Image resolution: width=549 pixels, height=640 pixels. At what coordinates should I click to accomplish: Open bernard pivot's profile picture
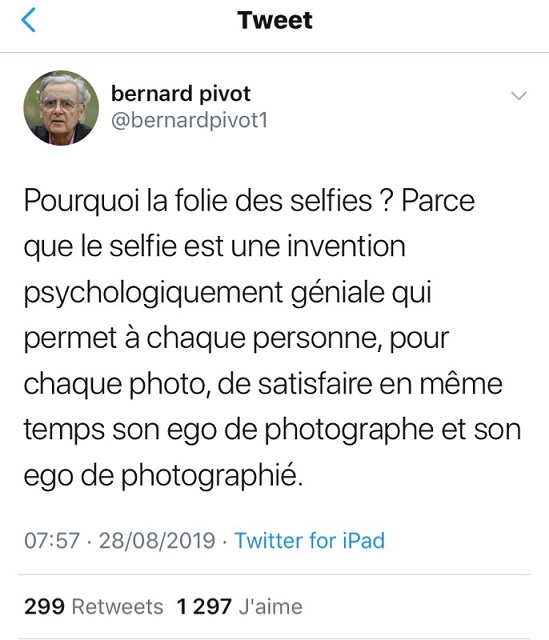61,108
